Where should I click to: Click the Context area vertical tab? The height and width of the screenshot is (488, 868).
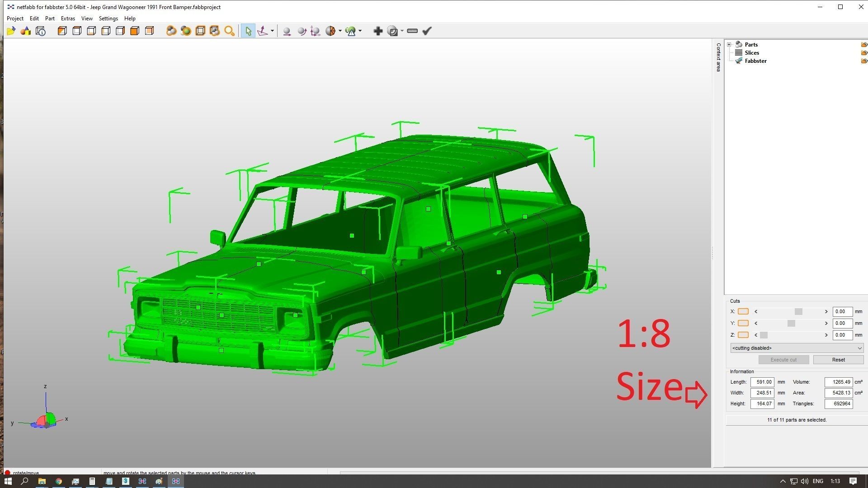coord(718,57)
